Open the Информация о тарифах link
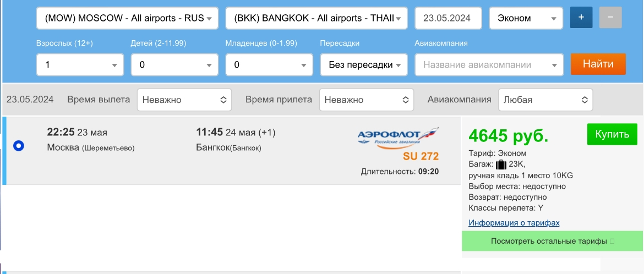 click(514, 223)
